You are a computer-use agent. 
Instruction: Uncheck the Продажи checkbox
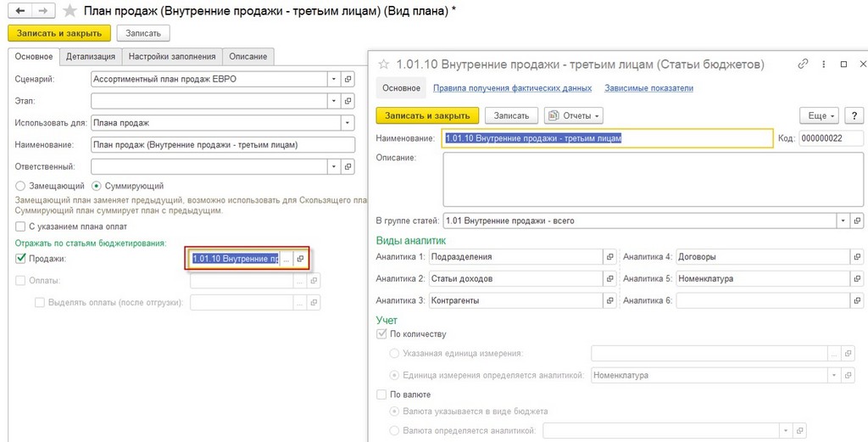pos(21,258)
